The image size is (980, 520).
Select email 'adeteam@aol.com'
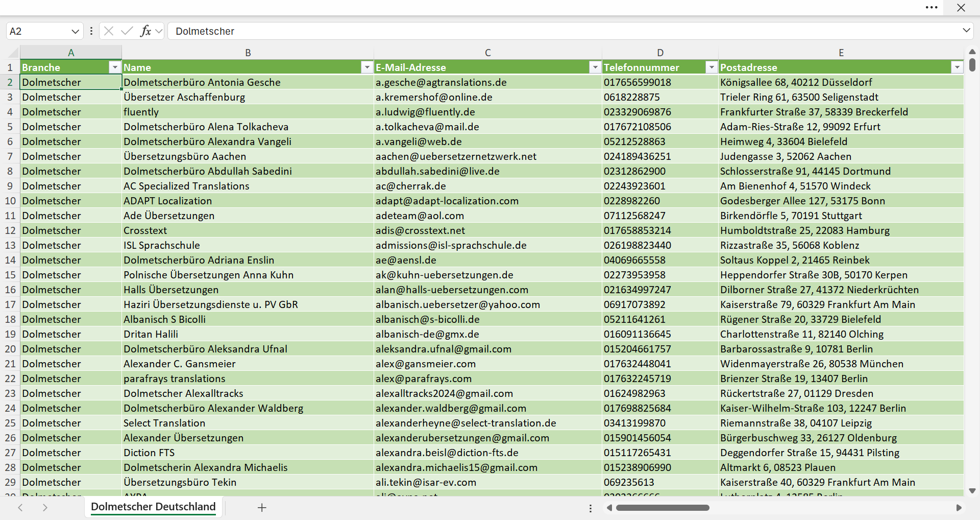click(488, 216)
